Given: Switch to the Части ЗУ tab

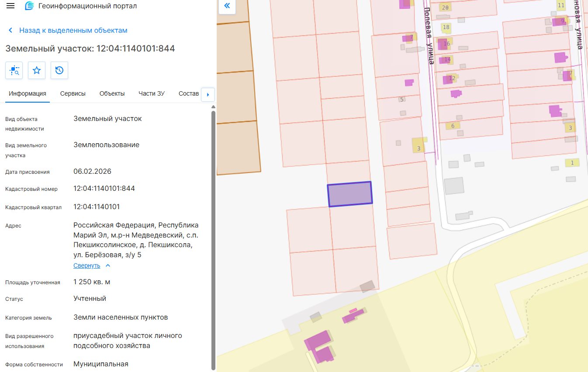Looking at the screenshot, I should coord(152,93).
